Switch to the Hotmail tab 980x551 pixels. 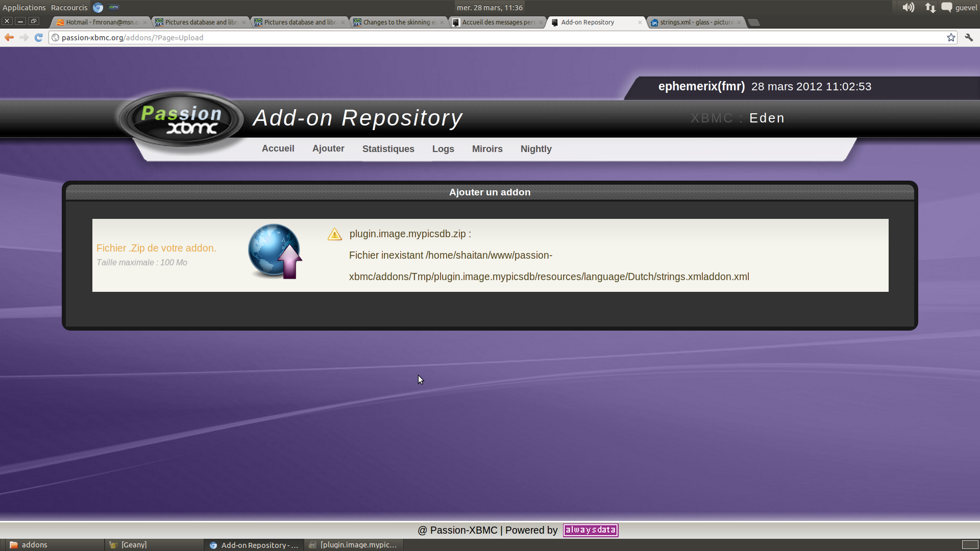[x=100, y=22]
